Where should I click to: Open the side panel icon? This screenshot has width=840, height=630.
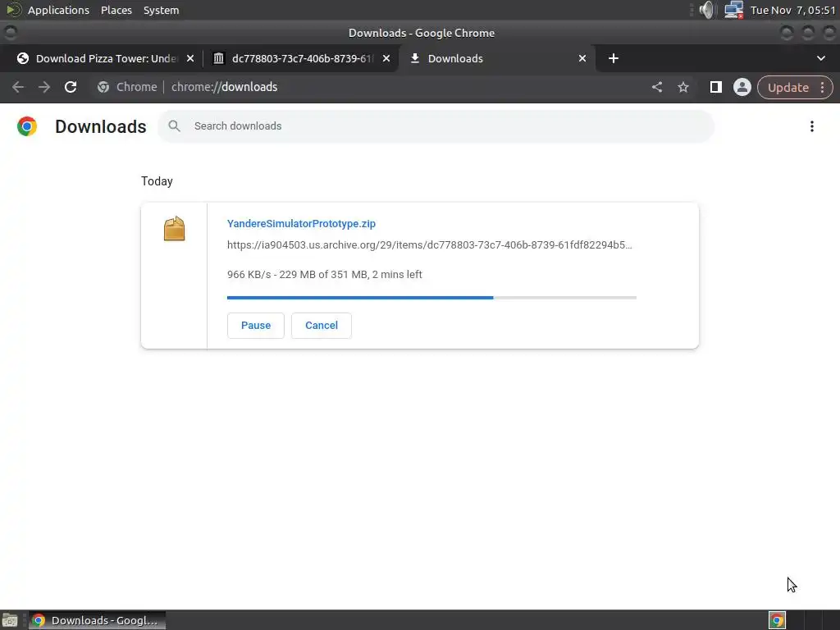click(x=715, y=87)
